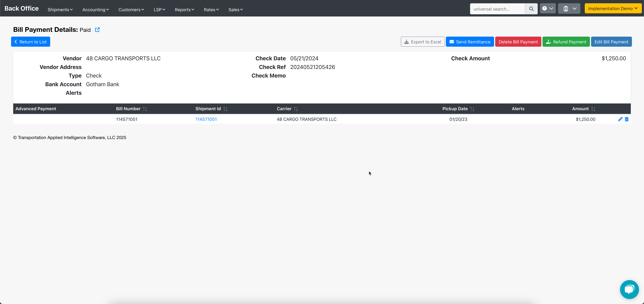Sort by Bill Number arrows icon
Image resolution: width=644 pixels, height=304 pixels.
[145, 109]
